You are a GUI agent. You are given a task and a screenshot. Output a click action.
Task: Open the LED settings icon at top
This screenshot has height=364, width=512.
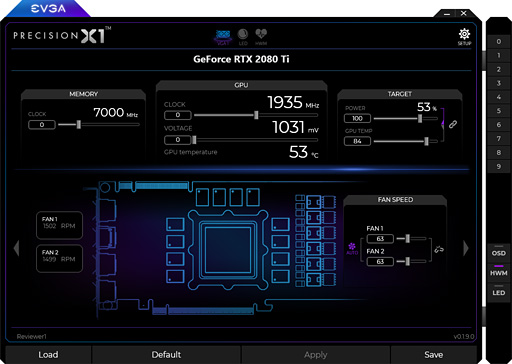(x=243, y=37)
